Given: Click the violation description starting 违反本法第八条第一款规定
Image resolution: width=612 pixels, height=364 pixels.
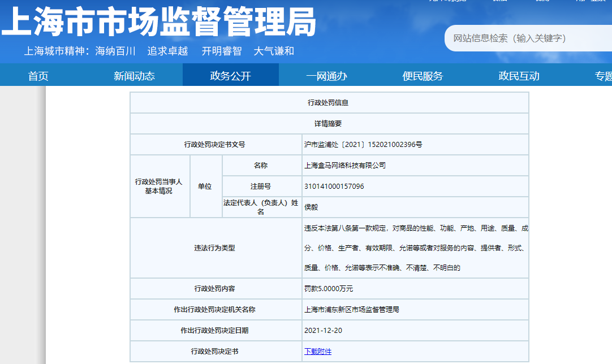Looking at the screenshot, I should 416,248.
